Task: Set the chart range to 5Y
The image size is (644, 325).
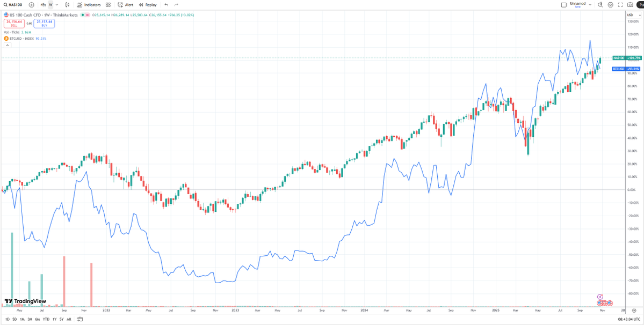Action: (x=61, y=319)
